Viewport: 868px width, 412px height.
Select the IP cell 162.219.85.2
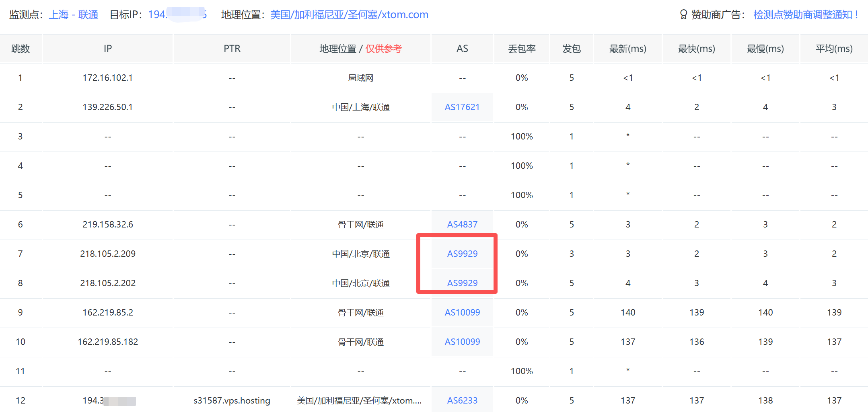point(108,313)
